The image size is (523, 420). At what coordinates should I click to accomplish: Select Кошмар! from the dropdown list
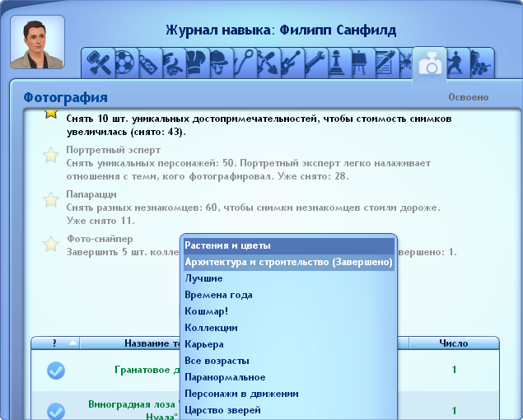coord(289,311)
